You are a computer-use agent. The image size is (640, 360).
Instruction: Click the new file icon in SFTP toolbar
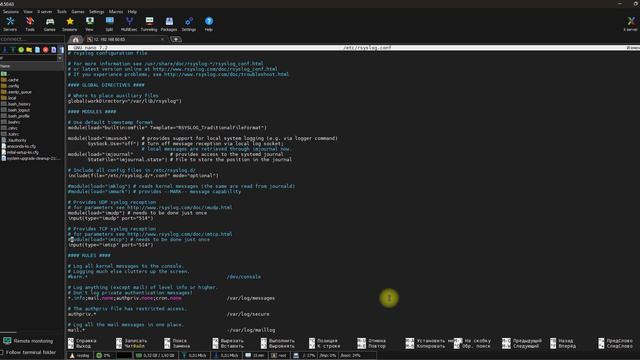click(37, 50)
